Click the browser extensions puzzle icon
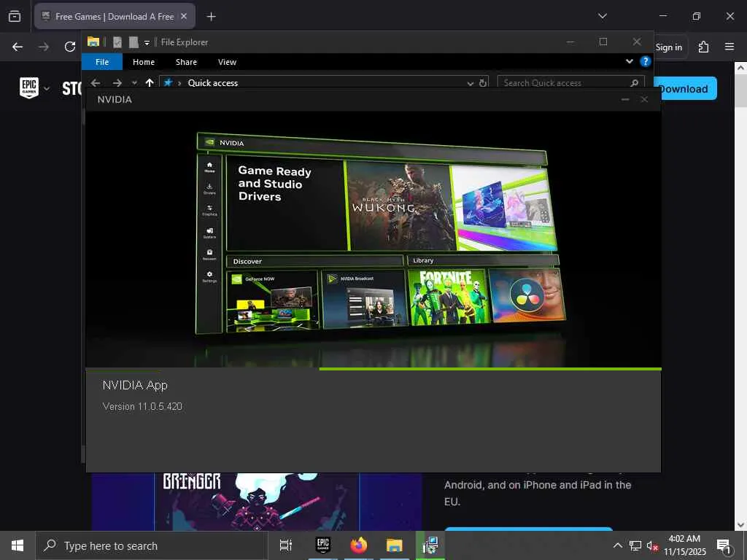 point(703,47)
